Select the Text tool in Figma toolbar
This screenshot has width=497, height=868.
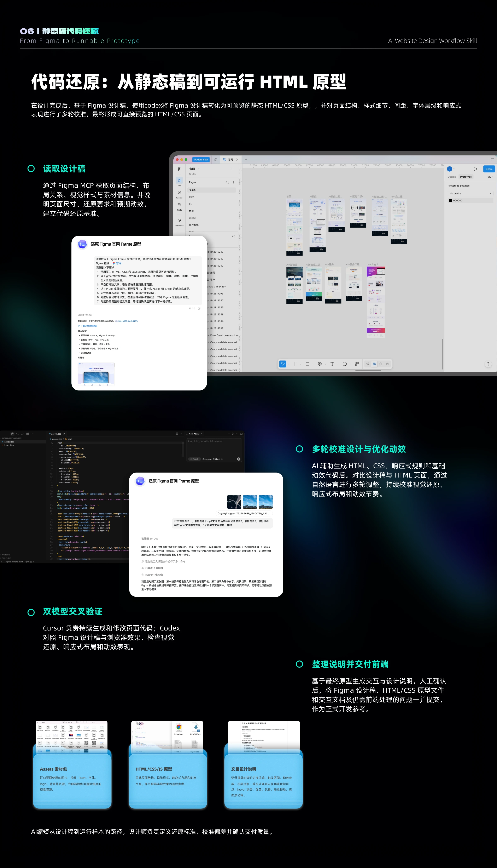332,364
